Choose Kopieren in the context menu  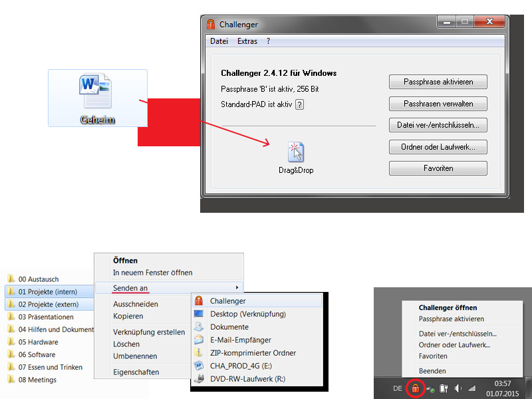tap(128, 317)
